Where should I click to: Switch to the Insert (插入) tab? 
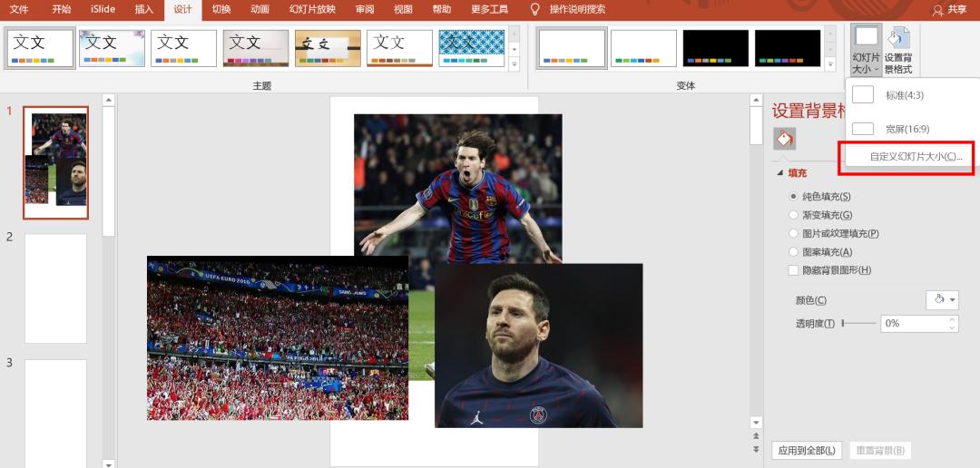click(x=143, y=9)
